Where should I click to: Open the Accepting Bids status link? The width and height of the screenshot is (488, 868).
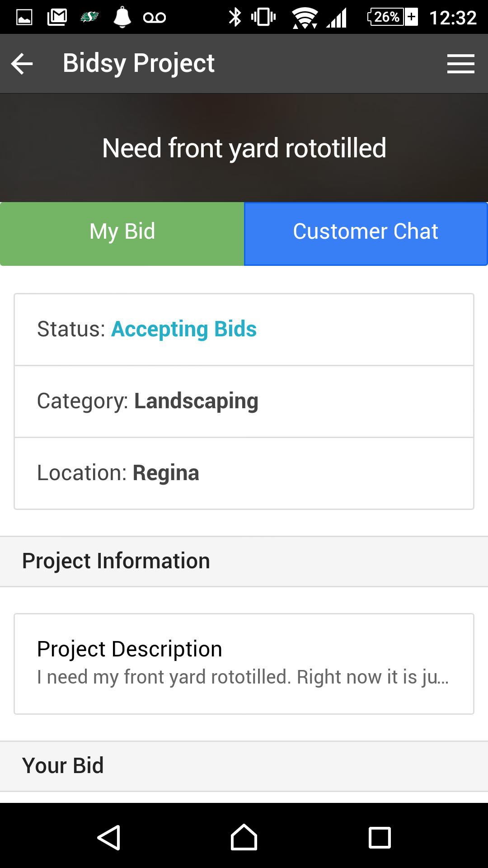(x=184, y=329)
